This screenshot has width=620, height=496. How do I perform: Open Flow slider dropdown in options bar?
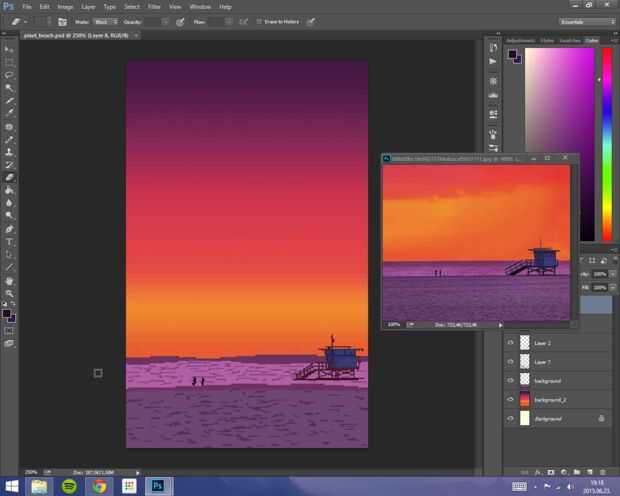point(229,22)
